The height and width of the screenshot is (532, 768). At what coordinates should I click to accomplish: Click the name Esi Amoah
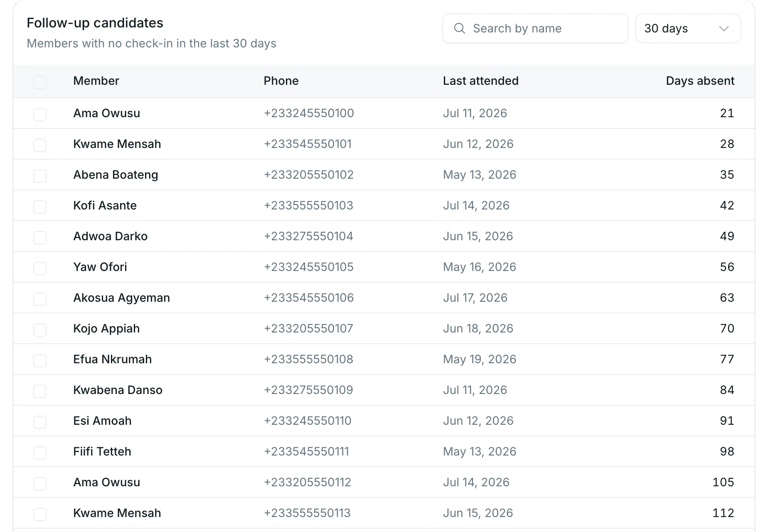click(x=102, y=421)
